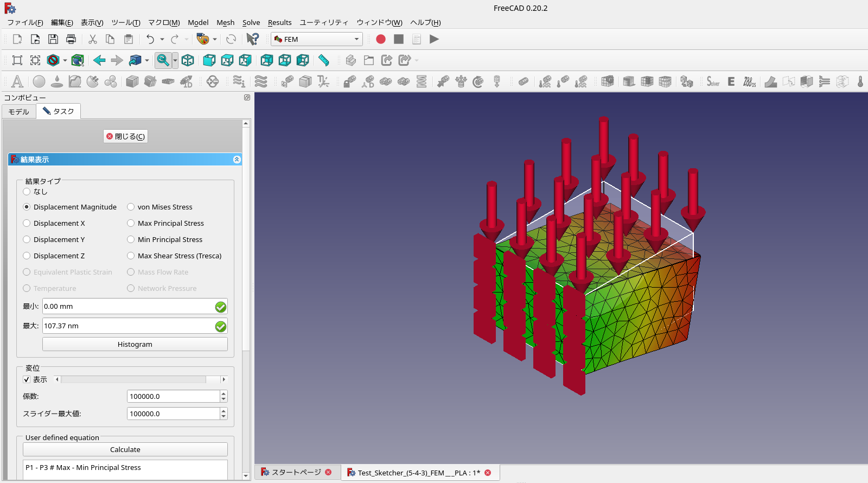Open the undo history dropdown arrow

162,39
